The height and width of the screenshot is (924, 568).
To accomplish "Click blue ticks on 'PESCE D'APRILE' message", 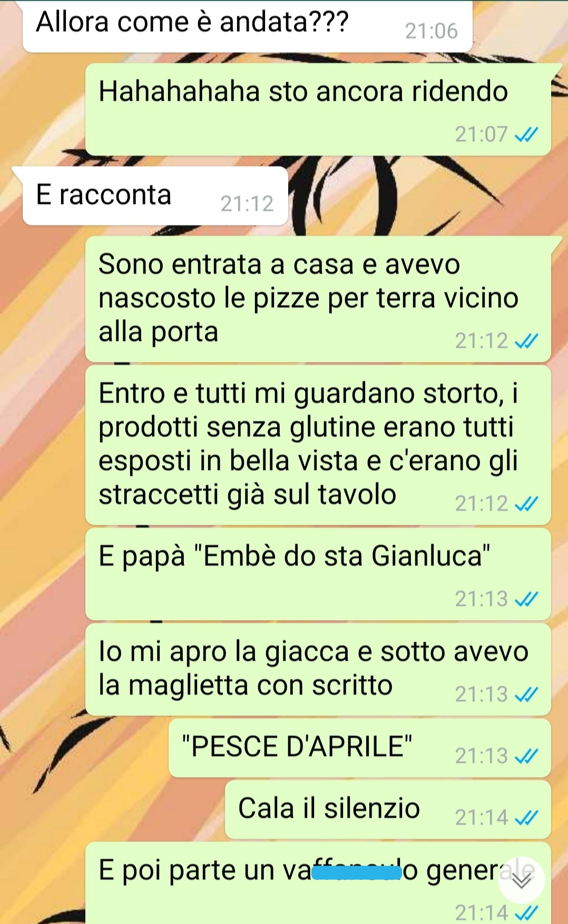I will (526, 756).
